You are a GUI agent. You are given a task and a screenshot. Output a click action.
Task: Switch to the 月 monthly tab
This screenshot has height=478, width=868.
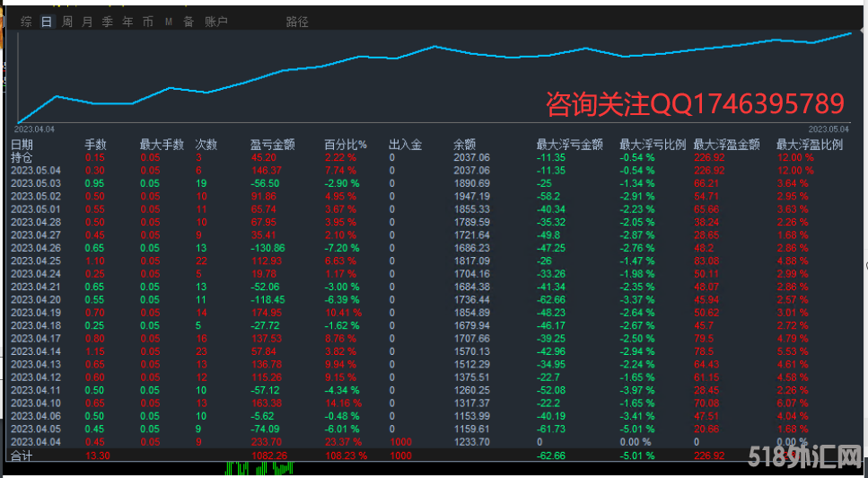coord(87,22)
